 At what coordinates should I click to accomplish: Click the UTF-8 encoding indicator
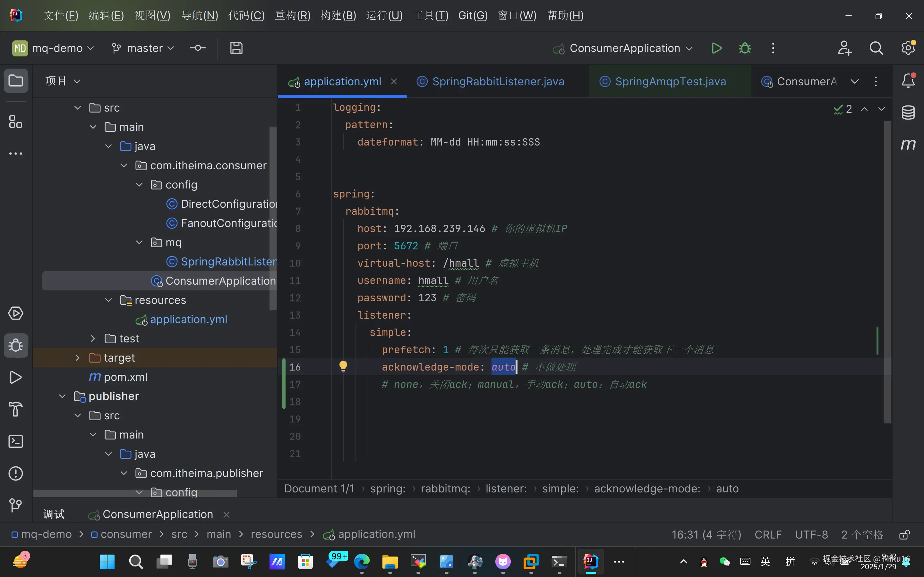811,535
